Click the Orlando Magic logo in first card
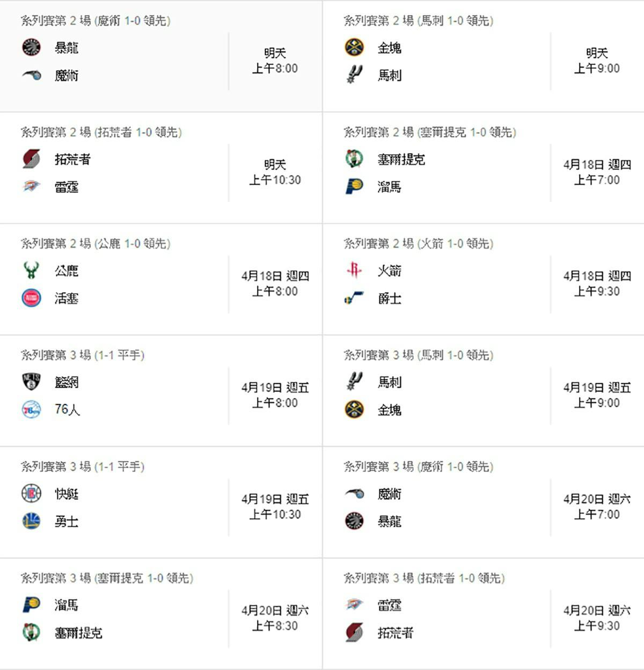 pyautogui.click(x=31, y=75)
